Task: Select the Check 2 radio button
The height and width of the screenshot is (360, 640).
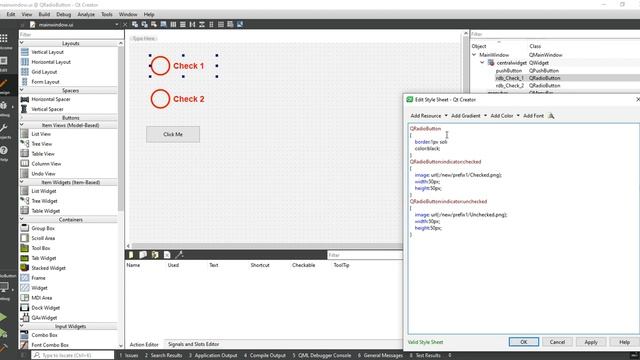Action: pos(178,99)
